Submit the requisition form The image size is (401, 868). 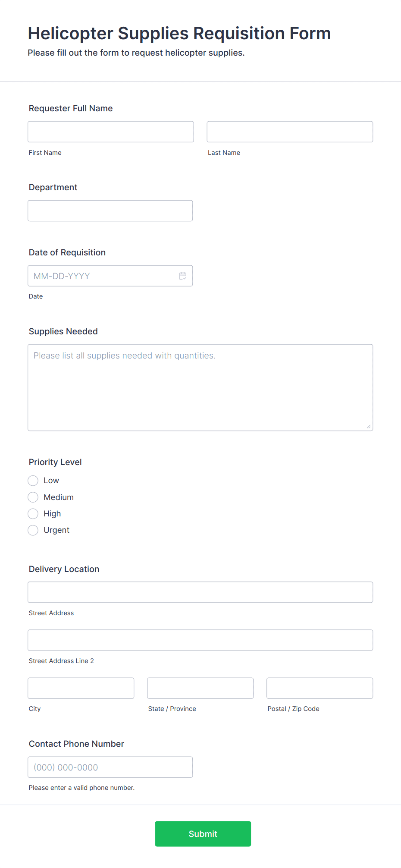(x=203, y=833)
